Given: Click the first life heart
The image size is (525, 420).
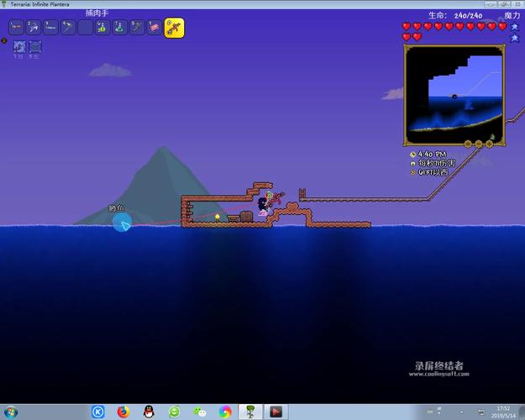Looking at the screenshot, I should pos(407,26).
